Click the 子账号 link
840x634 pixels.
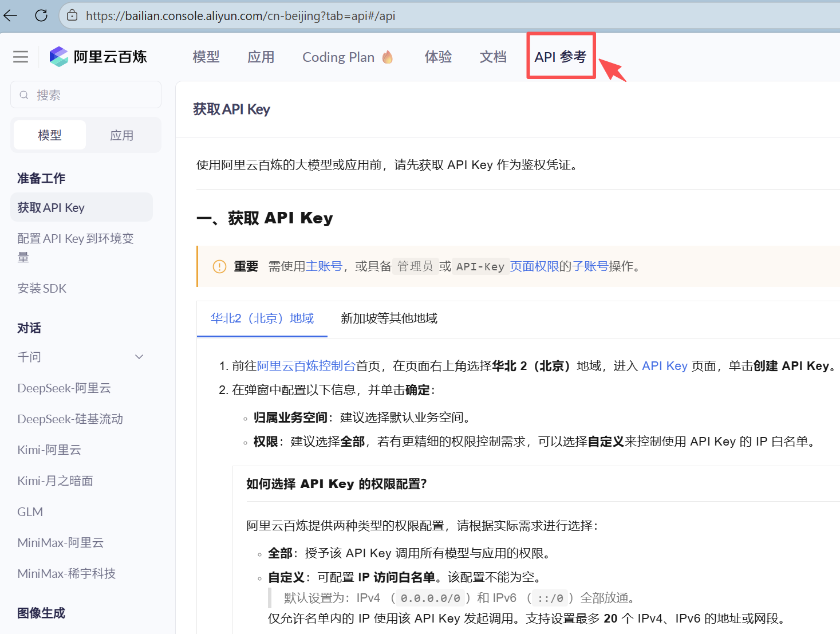tap(590, 266)
